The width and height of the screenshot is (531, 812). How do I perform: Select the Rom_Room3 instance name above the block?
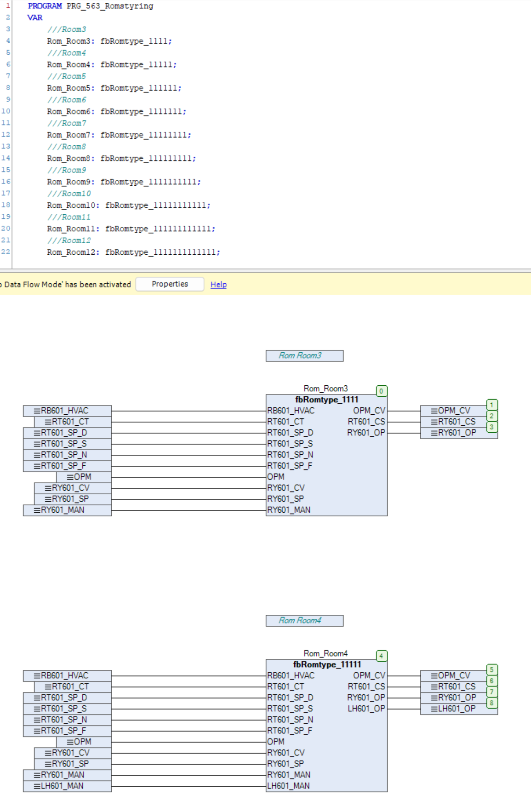325,389
